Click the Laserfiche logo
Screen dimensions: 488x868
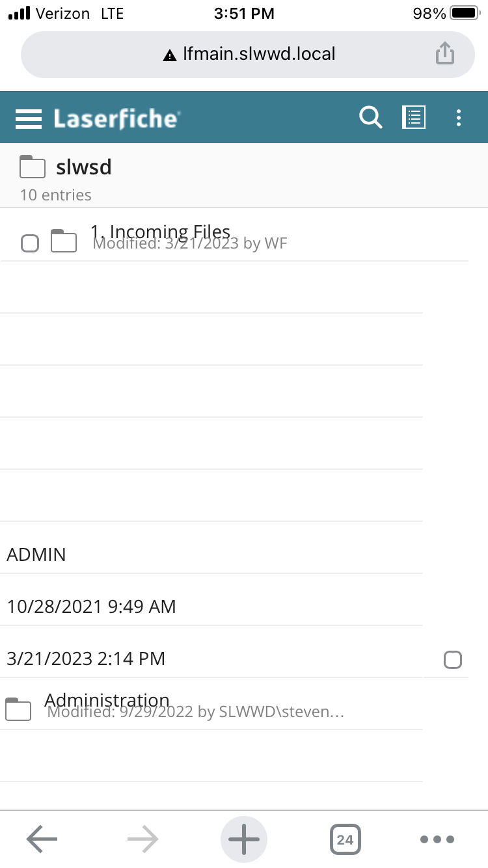tap(116, 118)
